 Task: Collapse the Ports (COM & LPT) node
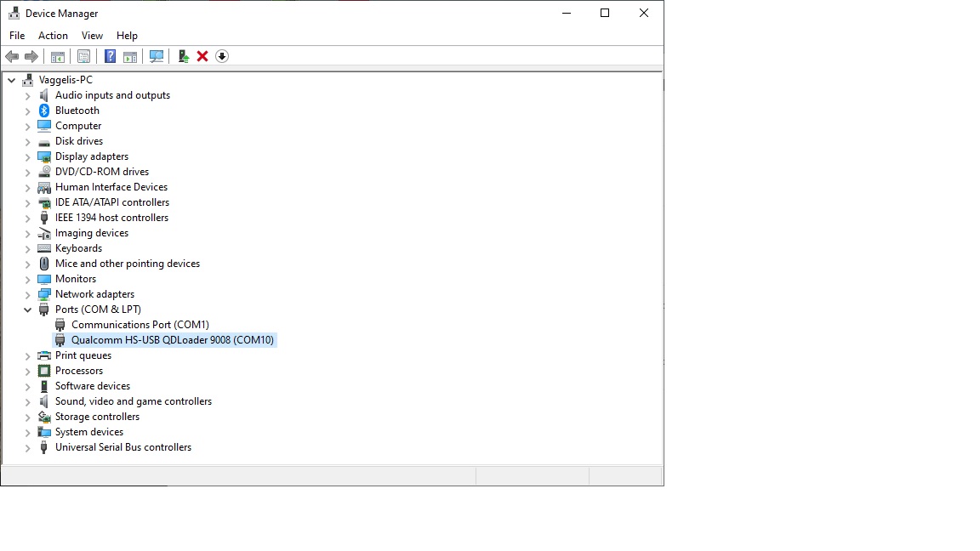(27, 310)
